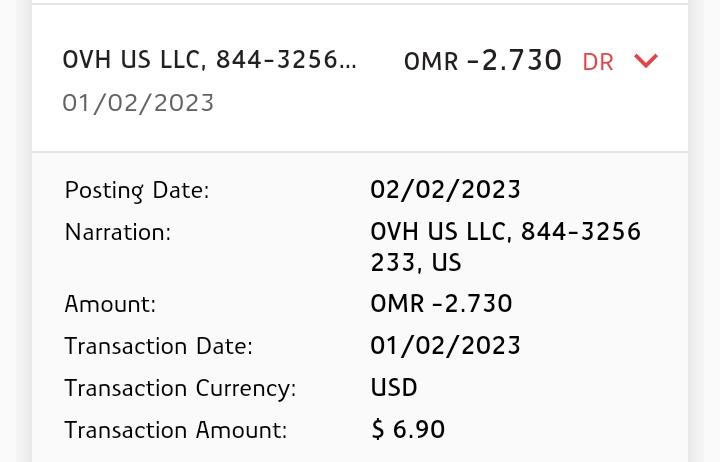Click the DR debit indicator label
720x462 pixels.
[597, 62]
